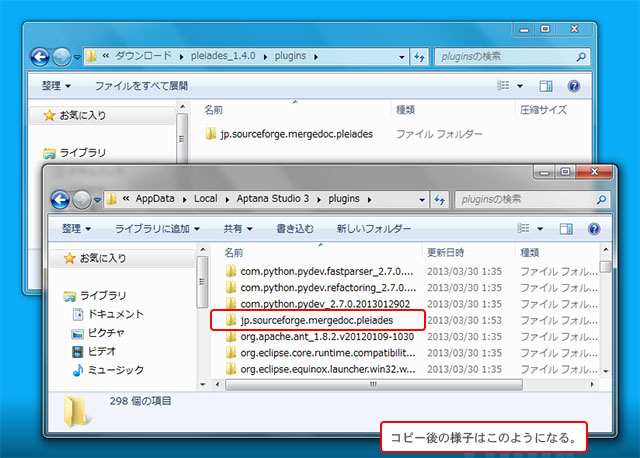Sort by 更新日時 column
Viewport: 640px width, 458px height.
[x=446, y=253]
